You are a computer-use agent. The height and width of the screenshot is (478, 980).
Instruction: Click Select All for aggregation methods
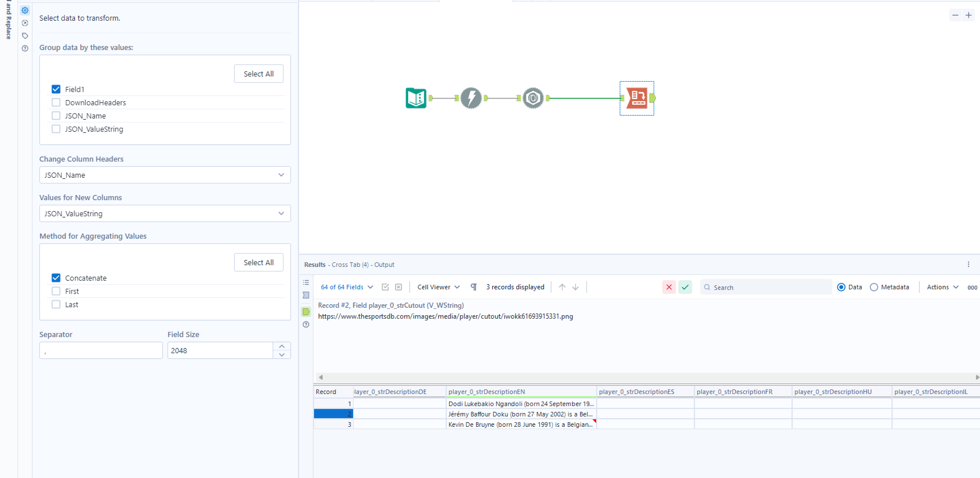pyautogui.click(x=259, y=262)
